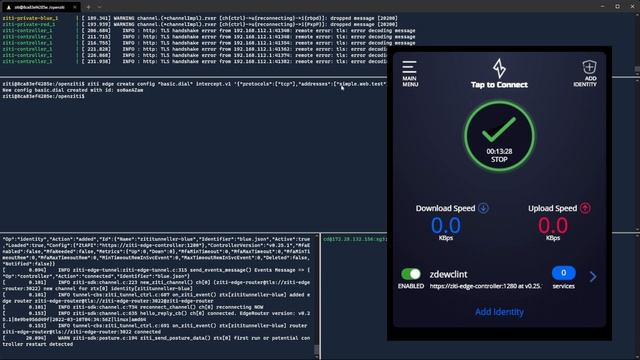Click the scrollbar thumb in bottom-left pane
This screenshot has width=640, height=360.
coord(316,350)
